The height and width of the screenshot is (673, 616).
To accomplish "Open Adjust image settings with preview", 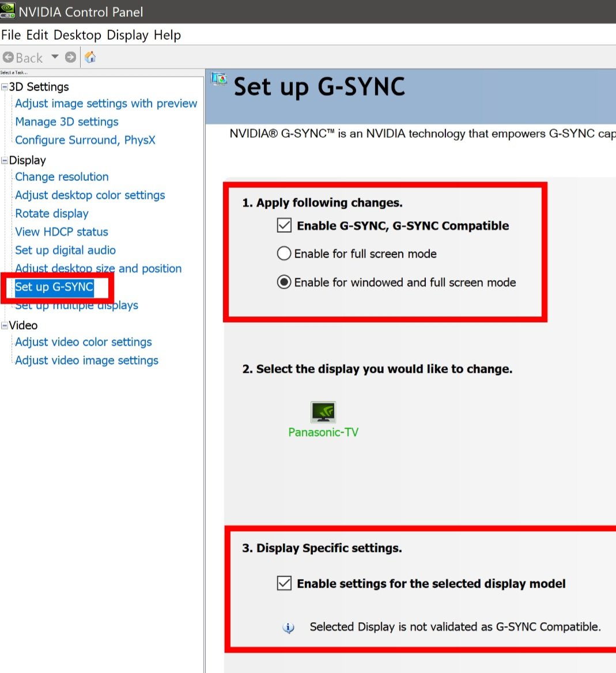I will pos(106,104).
